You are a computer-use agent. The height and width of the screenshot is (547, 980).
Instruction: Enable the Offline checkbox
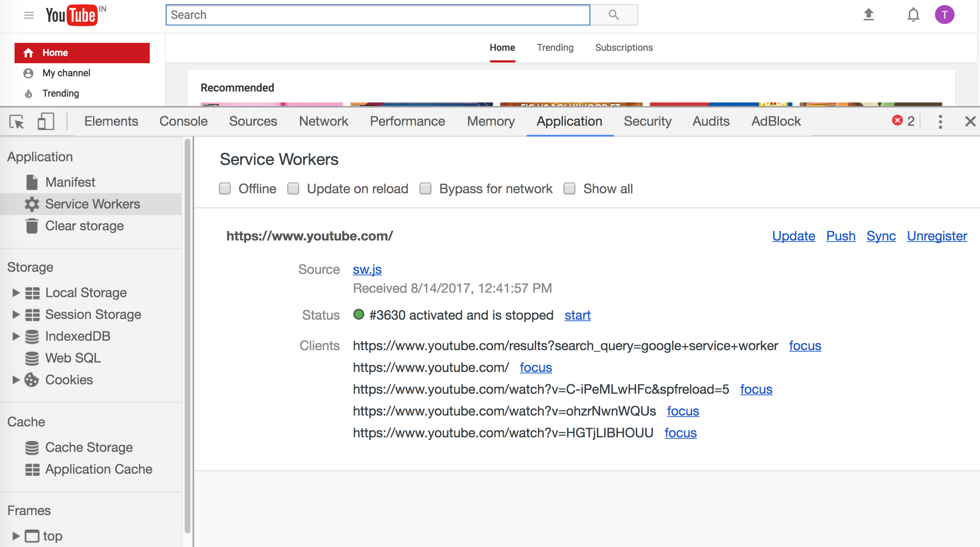(225, 189)
